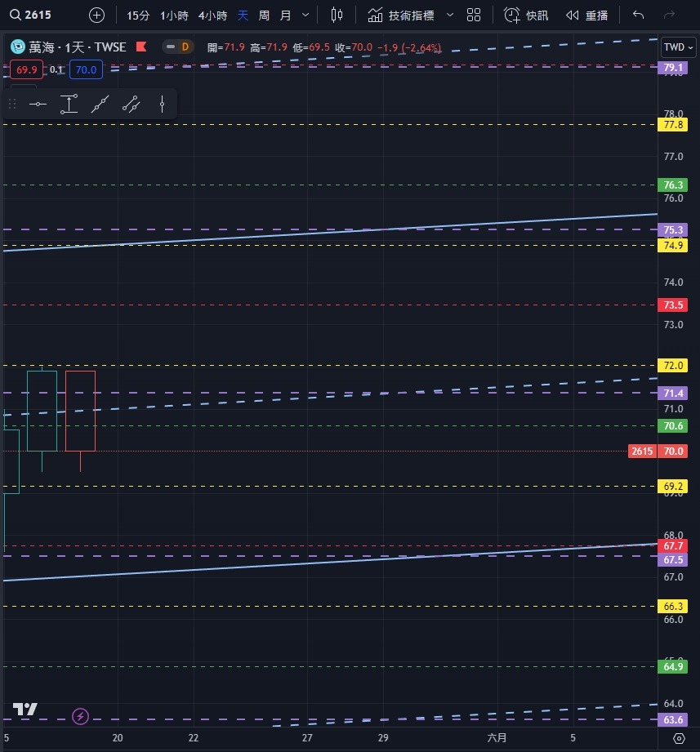This screenshot has width=700, height=752.
Task: Open the layout grid templates icon
Action: pos(474,16)
